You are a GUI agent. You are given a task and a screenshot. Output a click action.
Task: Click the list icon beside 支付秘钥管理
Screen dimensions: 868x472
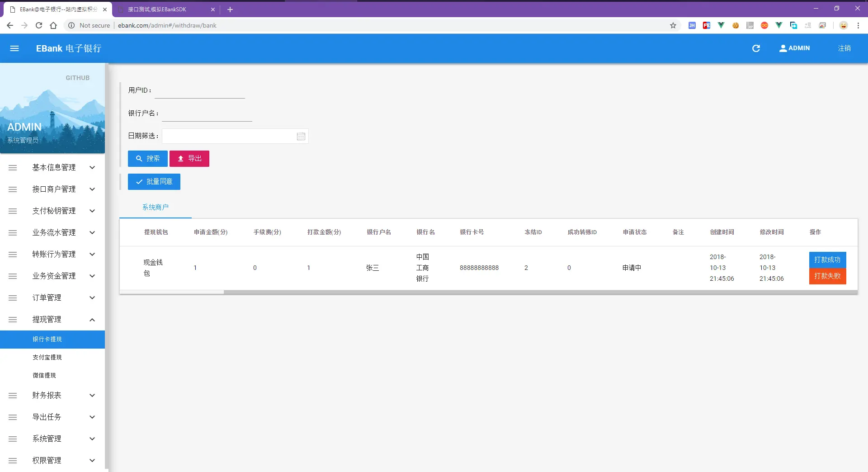(x=13, y=211)
